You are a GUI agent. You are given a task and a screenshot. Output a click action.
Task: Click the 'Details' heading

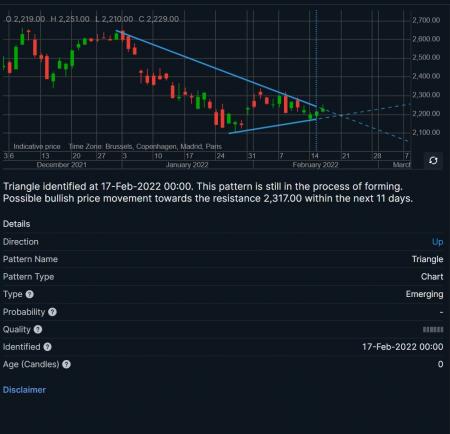coord(16,224)
